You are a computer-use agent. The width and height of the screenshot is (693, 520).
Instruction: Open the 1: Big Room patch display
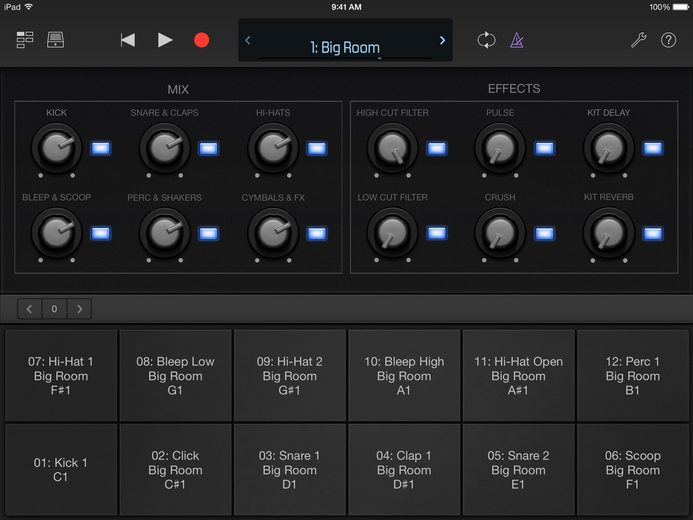tap(345, 40)
